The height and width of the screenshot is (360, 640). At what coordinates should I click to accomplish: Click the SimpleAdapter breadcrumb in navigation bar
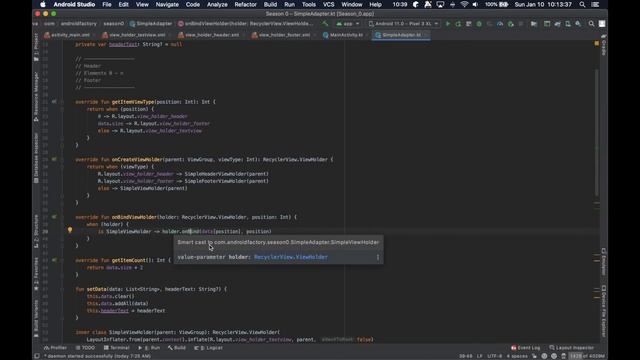pyautogui.click(x=151, y=24)
